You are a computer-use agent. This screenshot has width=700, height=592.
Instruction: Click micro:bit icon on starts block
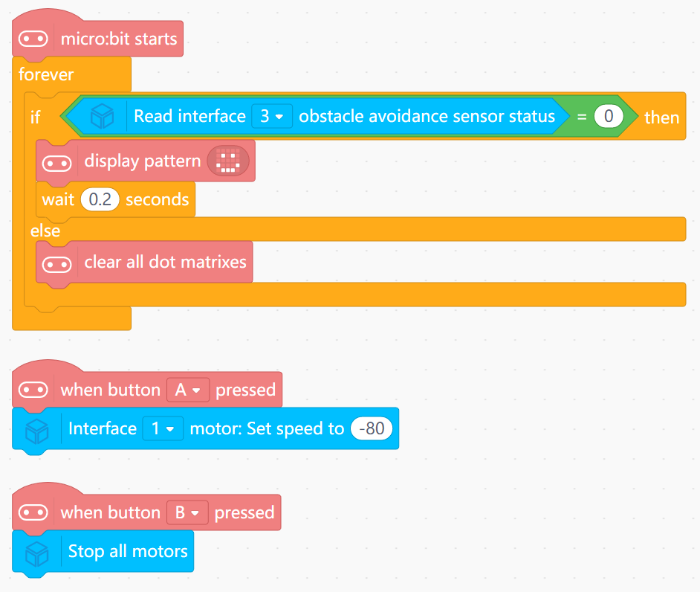pos(33,39)
